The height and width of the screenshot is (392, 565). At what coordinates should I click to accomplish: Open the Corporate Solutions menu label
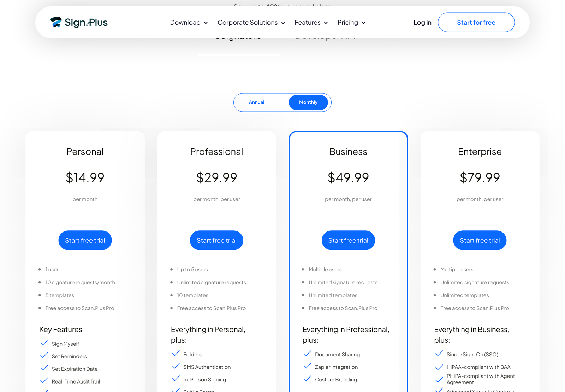pos(248,23)
